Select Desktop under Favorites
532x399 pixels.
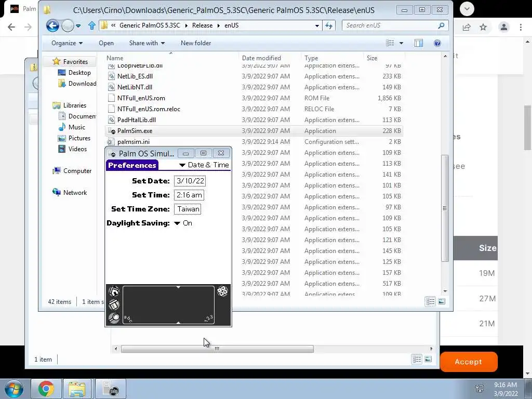tap(74, 73)
